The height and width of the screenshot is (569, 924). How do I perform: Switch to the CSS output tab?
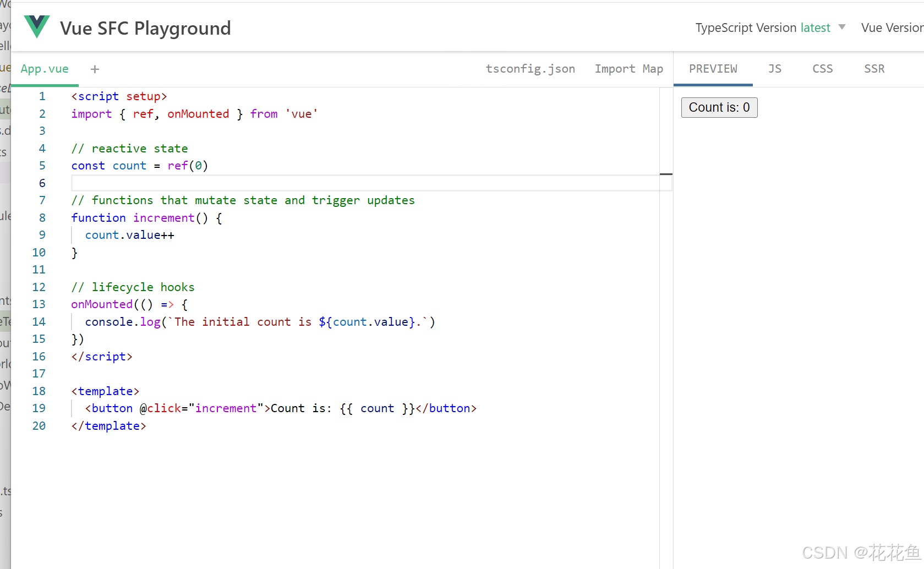tap(823, 69)
